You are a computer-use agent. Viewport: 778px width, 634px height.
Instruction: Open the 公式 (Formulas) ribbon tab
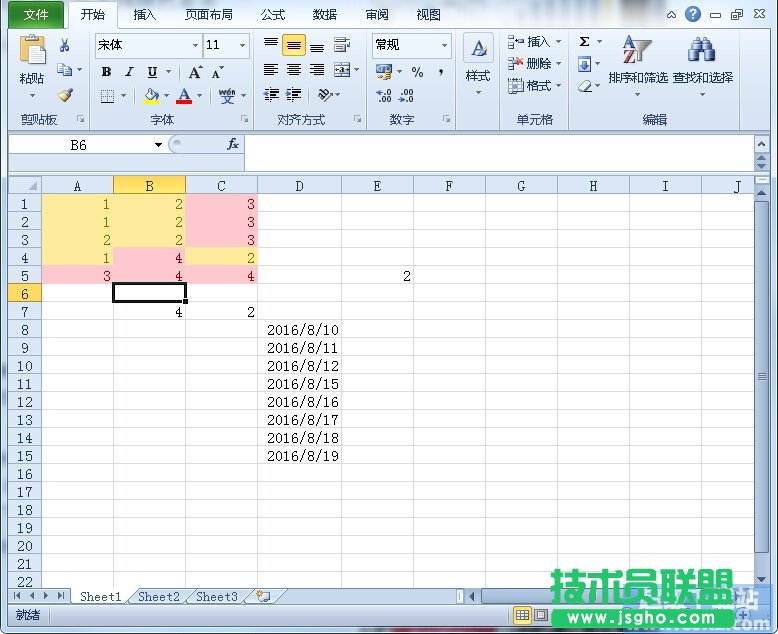tap(273, 15)
